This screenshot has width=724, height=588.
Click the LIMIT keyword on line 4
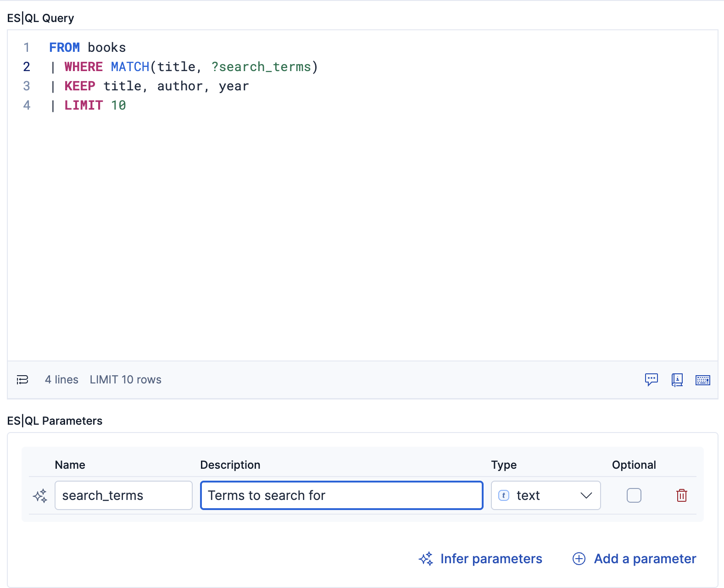(x=84, y=105)
